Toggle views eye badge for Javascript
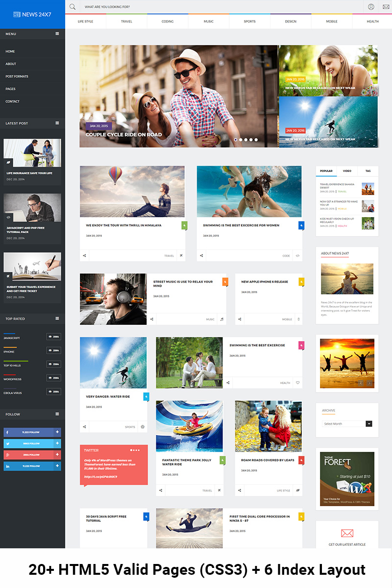This screenshot has width=392, height=588. [x=54, y=337]
